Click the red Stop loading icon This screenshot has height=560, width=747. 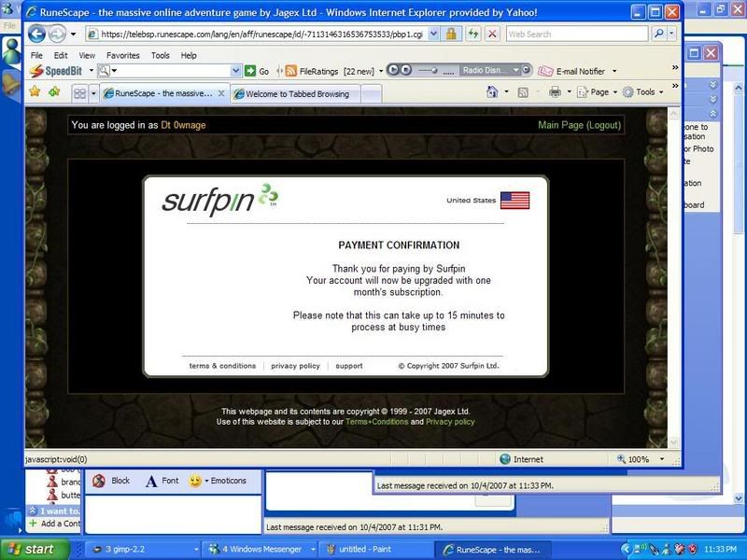tap(493, 34)
